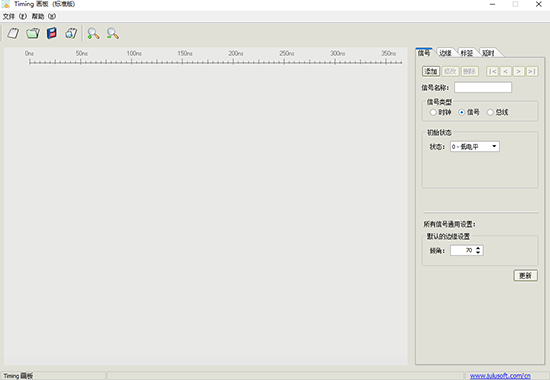
Task: Select the 总线 (bus) signal type
Action: pos(497,112)
